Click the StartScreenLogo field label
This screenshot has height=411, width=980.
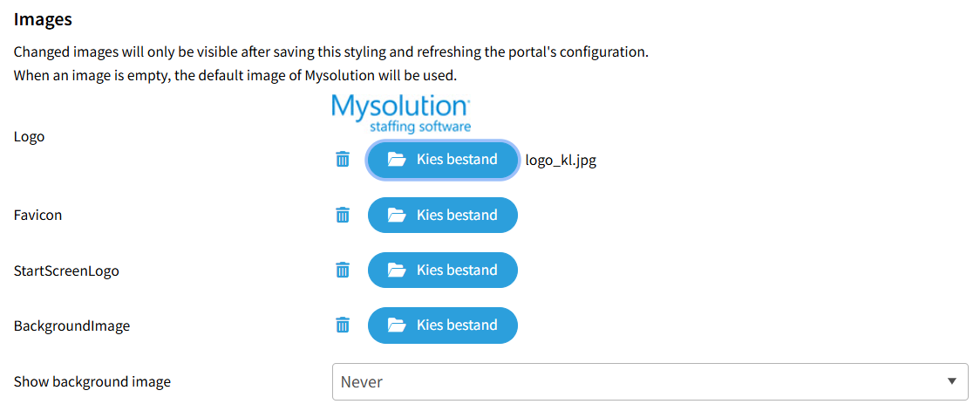coord(66,271)
